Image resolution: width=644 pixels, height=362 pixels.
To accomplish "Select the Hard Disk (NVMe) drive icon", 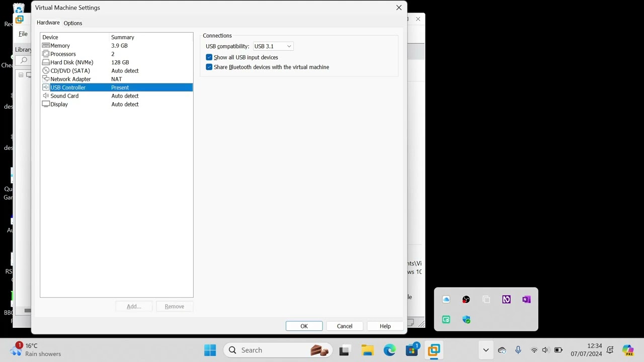I will (46, 62).
